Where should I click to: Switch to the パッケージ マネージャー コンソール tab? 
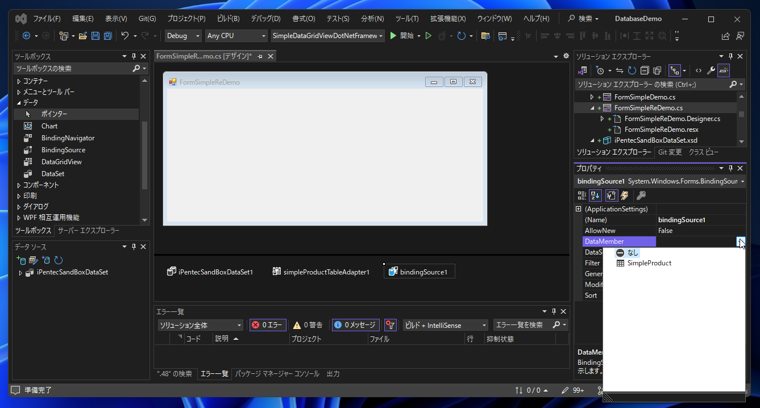(277, 374)
